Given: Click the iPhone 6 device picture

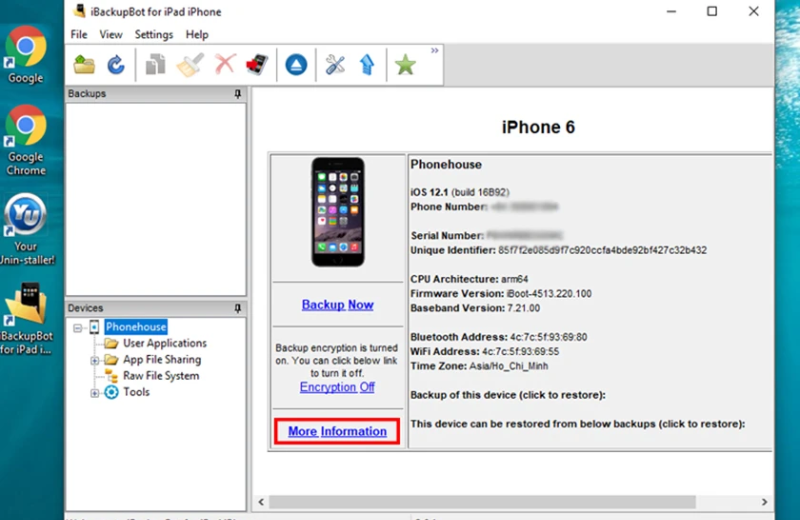Looking at the screenshot, I should point(338,212).
